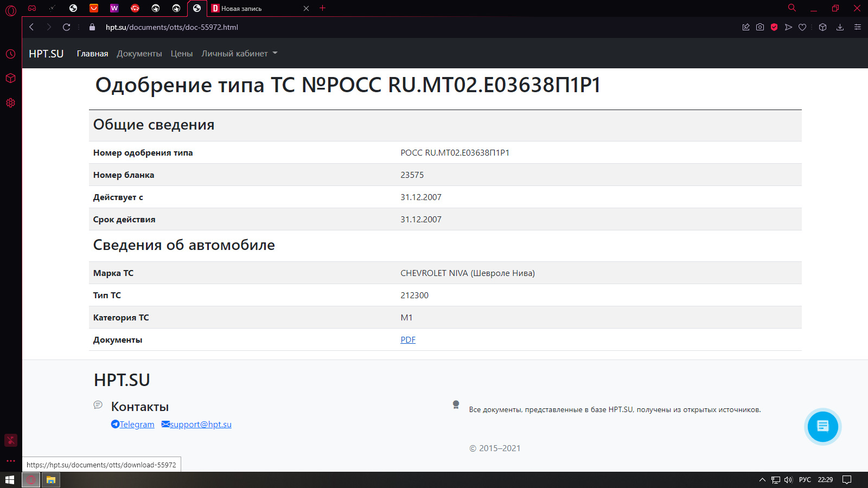
Task: Click the РОСС RU.MT02.E03638П1Р1 table value
Action: (455, 153)
